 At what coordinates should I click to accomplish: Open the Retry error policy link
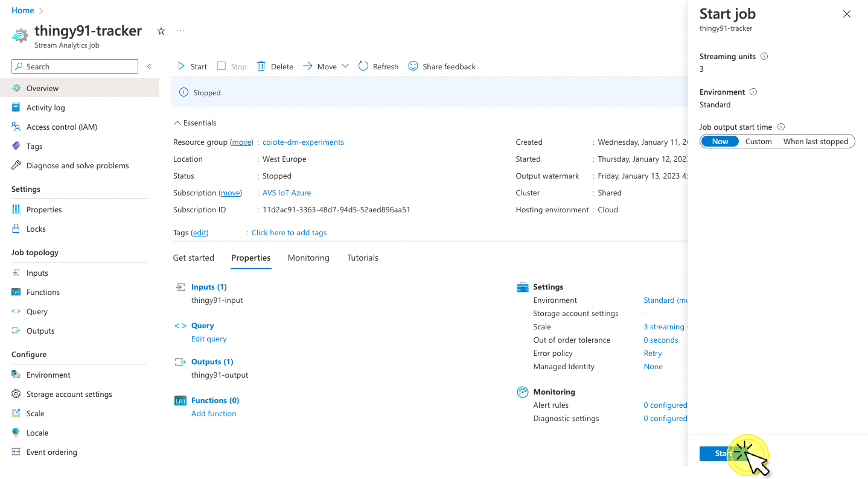click(653, 354)
